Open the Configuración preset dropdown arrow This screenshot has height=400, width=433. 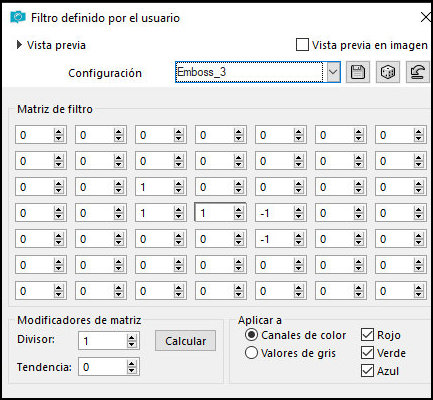coord(333,72)
